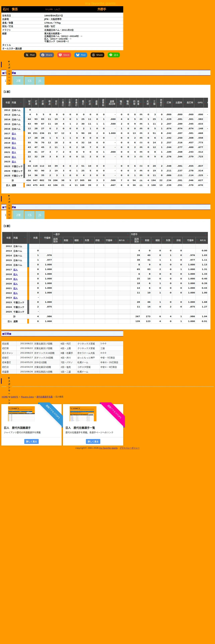Click the birth date 1993年04月27日

click(54, 16)
